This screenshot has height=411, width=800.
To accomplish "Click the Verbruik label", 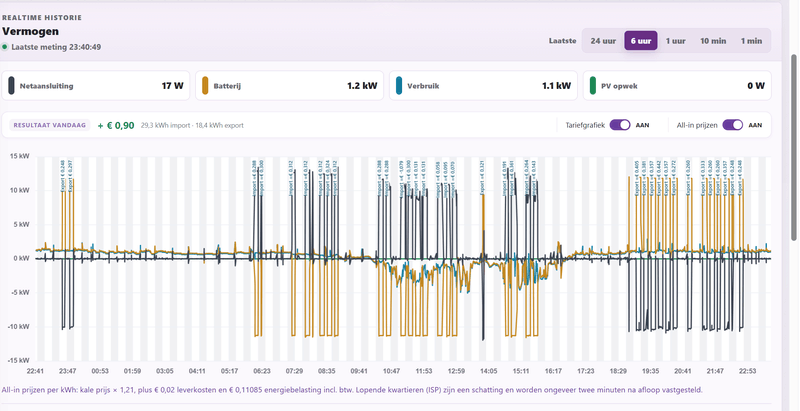I will (x=423, y=86).
